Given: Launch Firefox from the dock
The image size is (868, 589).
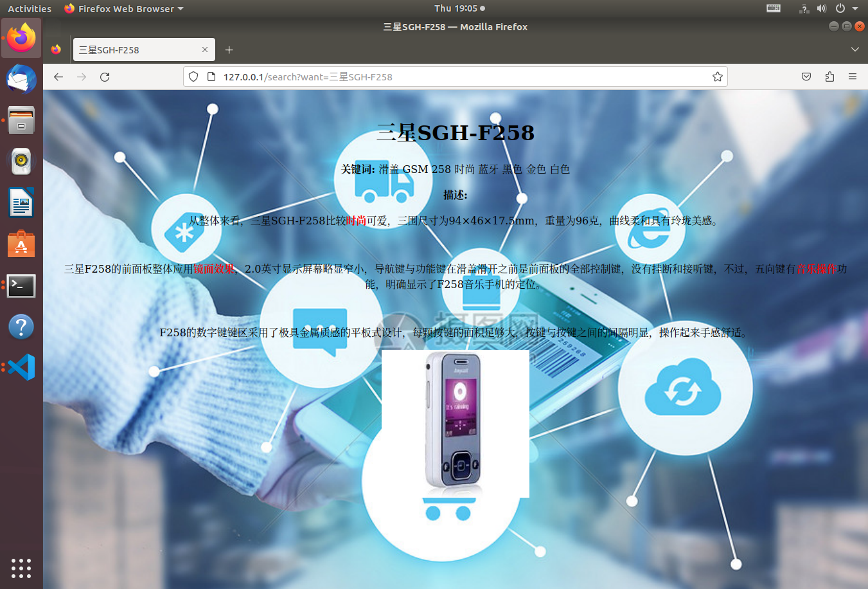Looking at the screenshot, I should click(21, 38).
